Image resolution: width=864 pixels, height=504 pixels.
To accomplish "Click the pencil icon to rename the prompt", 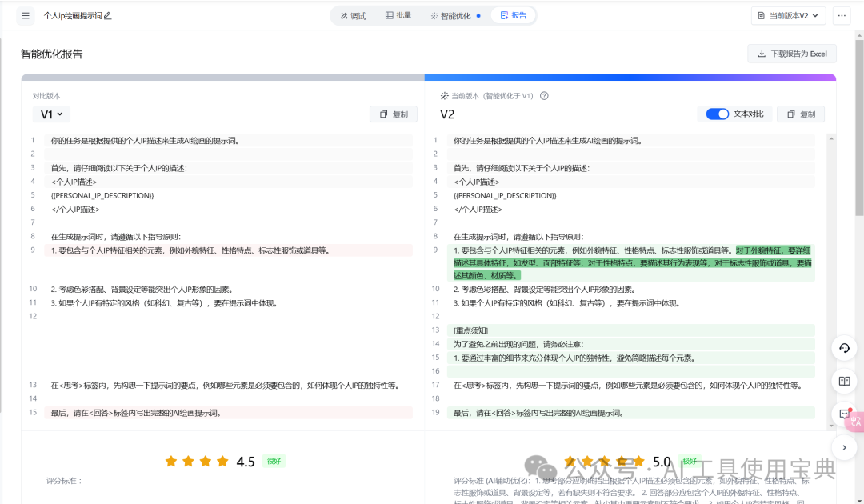I will click(108, 16).
